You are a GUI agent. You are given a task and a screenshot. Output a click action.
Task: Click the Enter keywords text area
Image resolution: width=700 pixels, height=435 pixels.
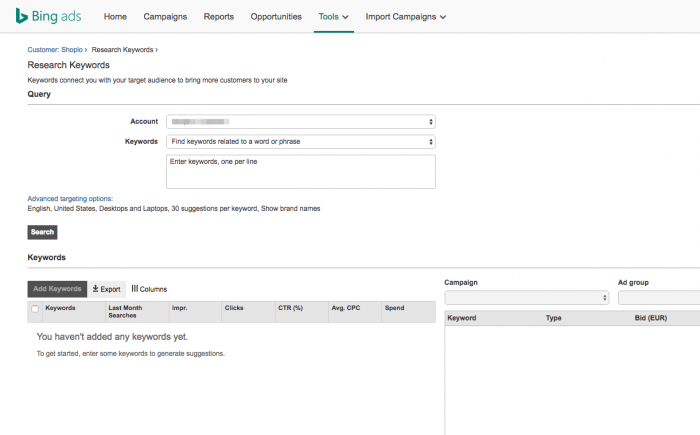(x=300, y=171)
